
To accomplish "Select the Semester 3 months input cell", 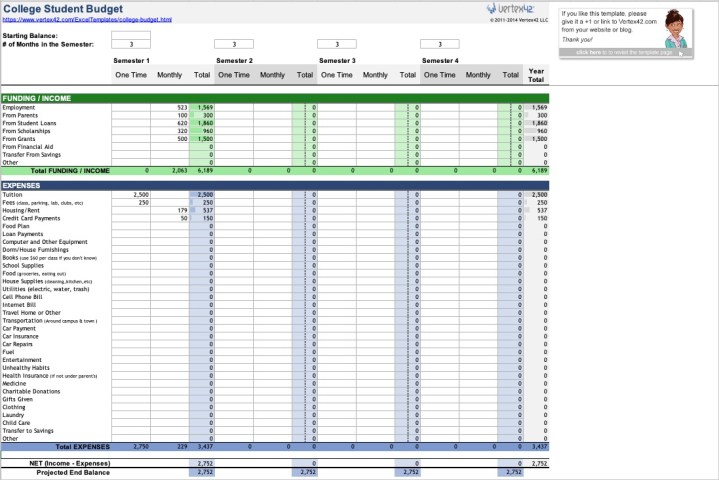I will click(x=336, y=44).
